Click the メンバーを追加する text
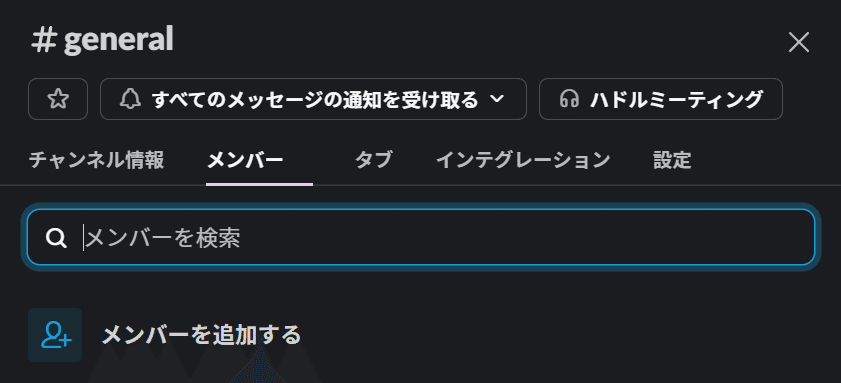The height and width of the screenshot is (383, 841). click(x=202, y=335)
